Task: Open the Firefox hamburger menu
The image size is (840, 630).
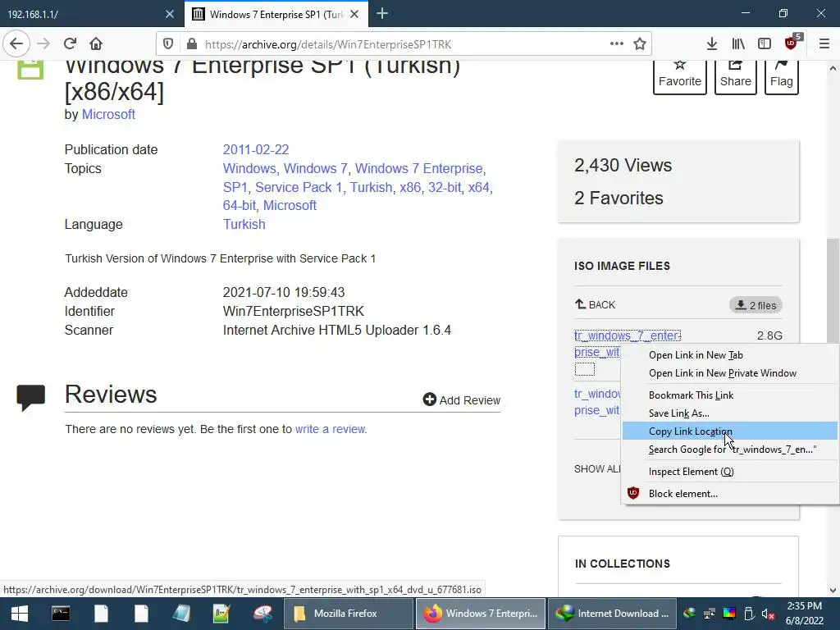Action: coord(824,44)
